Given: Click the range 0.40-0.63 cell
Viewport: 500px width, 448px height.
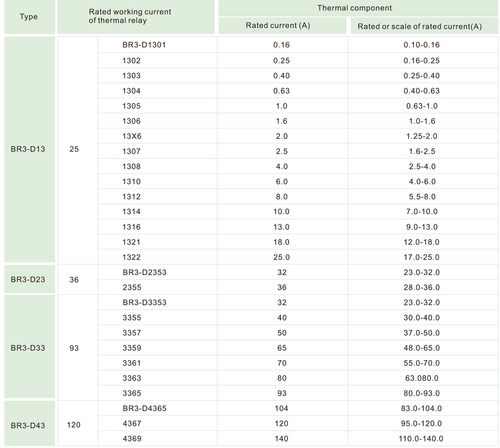Looking at the screenshot, I should point(423,91).
